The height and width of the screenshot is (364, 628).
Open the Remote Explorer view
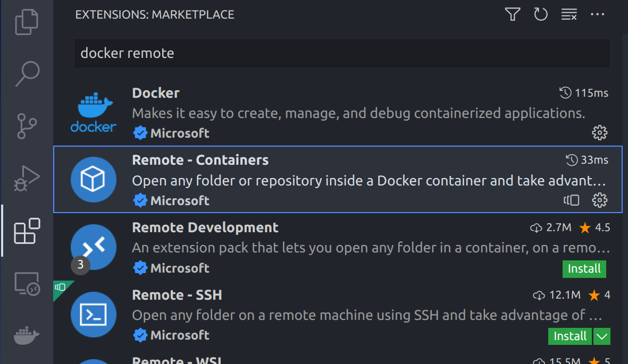tap(27, 284)
